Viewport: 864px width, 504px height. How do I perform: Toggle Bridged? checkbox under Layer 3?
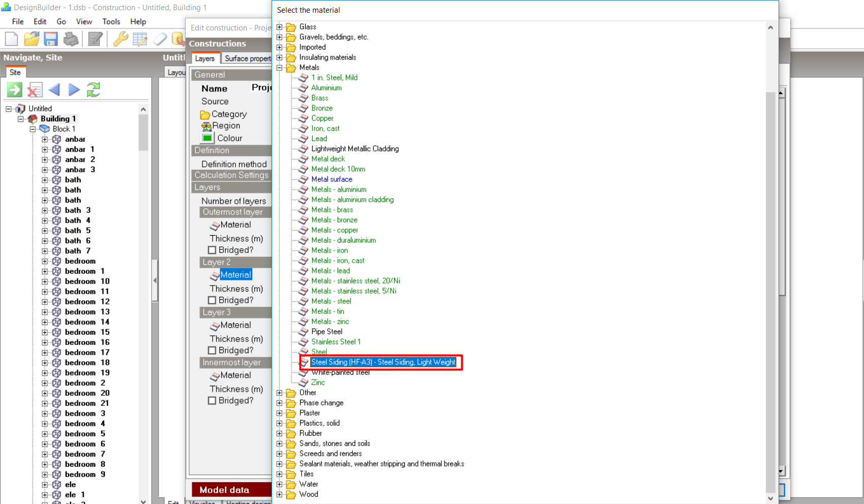212,351
